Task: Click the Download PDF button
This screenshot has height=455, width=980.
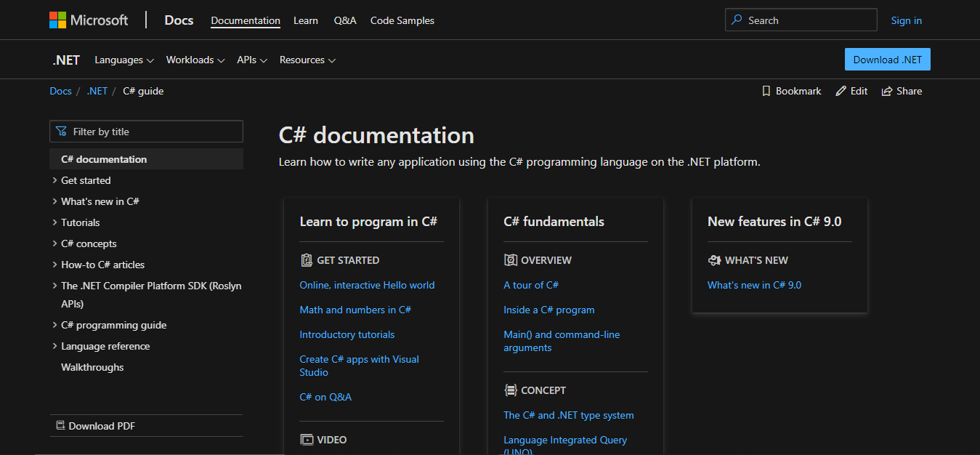Action: (x=146, y=426)
